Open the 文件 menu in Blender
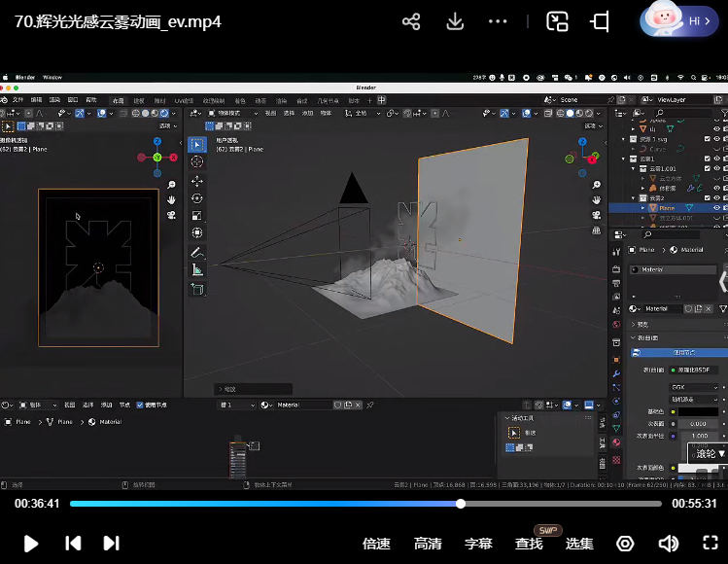The height and width of the screenshot is (564, 728). point(17,100)
